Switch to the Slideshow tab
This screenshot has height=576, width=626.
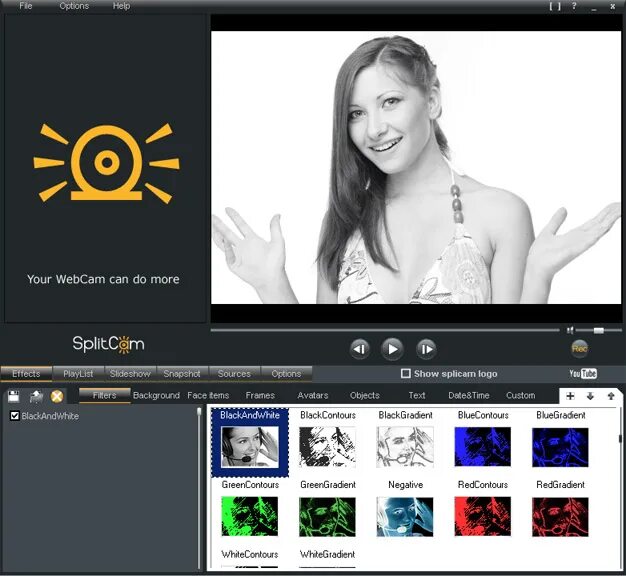pyautogui.click(x=131, y=374)
